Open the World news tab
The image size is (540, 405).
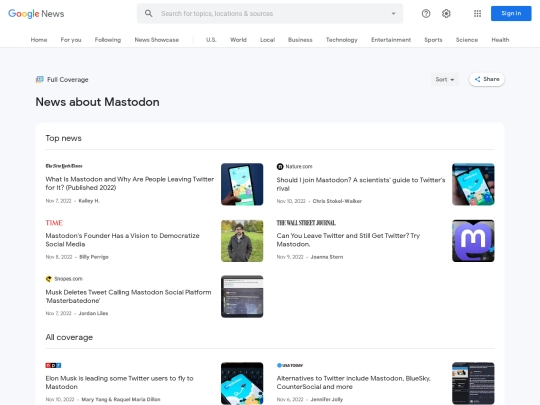coord(238,40)
